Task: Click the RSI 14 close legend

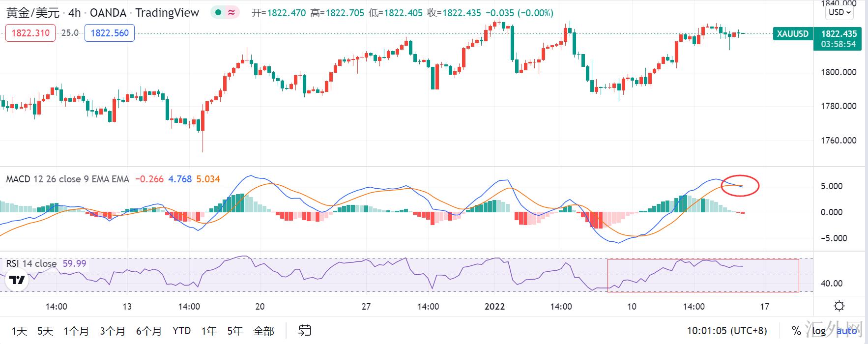Action: click(x=31, y=264)
